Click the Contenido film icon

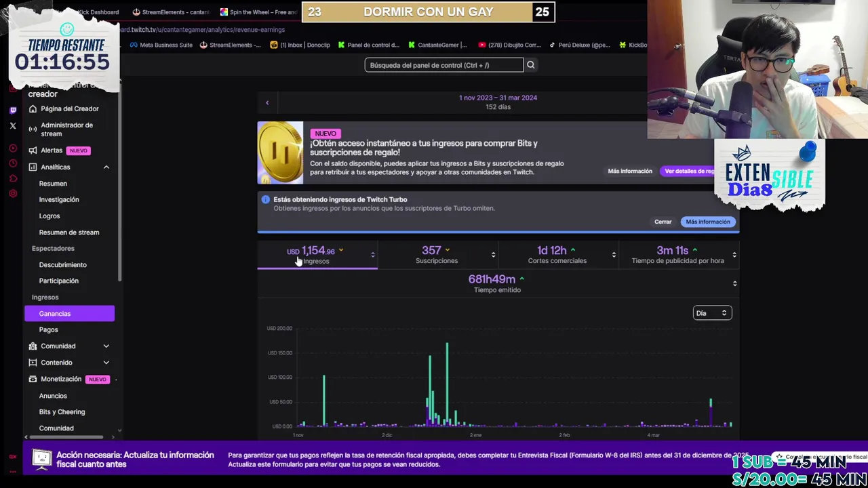(33, 363)
